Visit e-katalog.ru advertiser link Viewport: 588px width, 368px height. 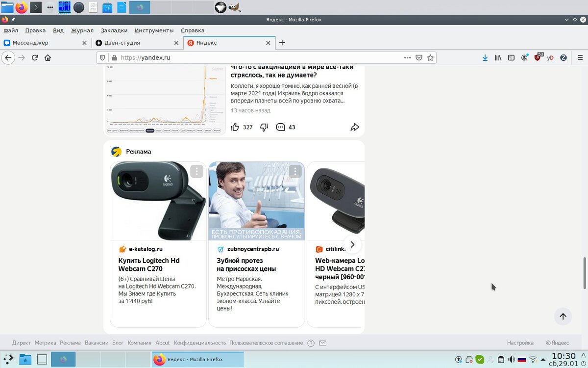click(146, 249)
